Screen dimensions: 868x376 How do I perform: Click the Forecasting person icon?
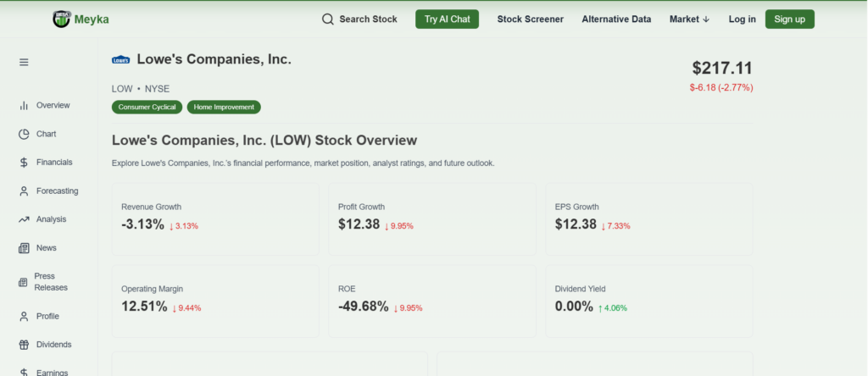coord(24,191)
